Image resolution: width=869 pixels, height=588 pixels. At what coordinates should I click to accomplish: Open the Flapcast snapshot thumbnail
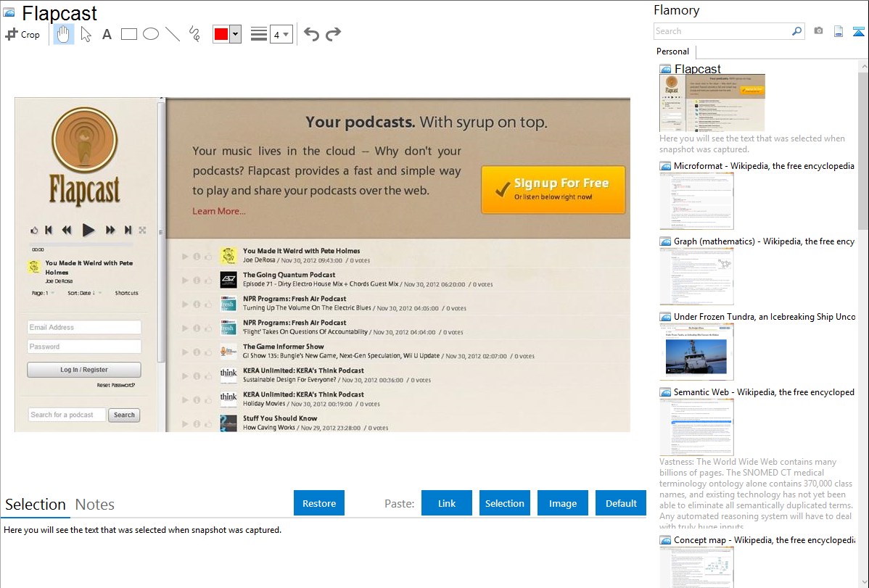[712, 103]
